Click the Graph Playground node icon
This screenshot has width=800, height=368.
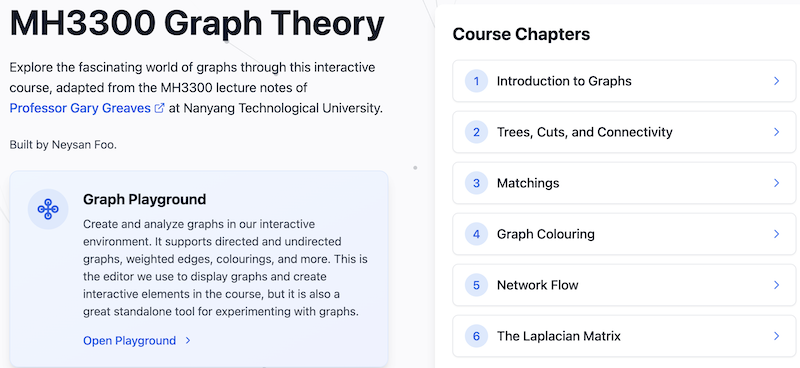tap(48, 209)
